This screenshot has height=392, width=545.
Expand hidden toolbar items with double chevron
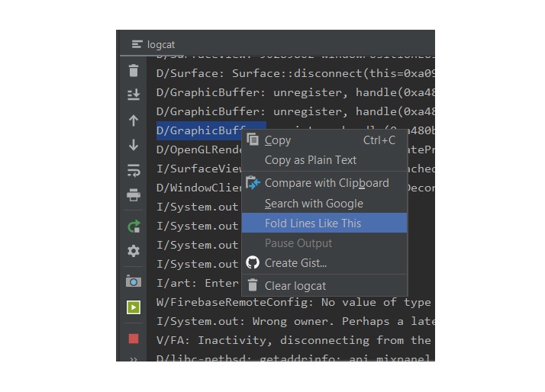pyautogui.click(x=134, y=358)
